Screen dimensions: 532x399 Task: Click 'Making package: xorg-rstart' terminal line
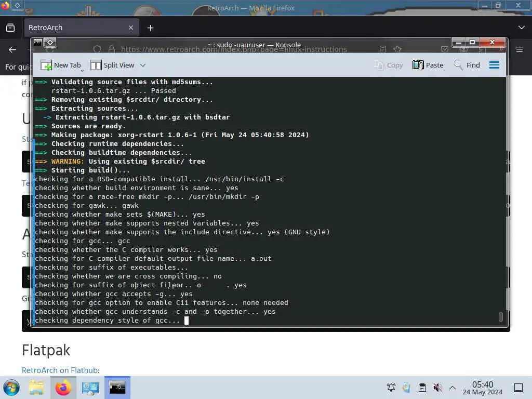pyautogui.click(x=172, y=135)
